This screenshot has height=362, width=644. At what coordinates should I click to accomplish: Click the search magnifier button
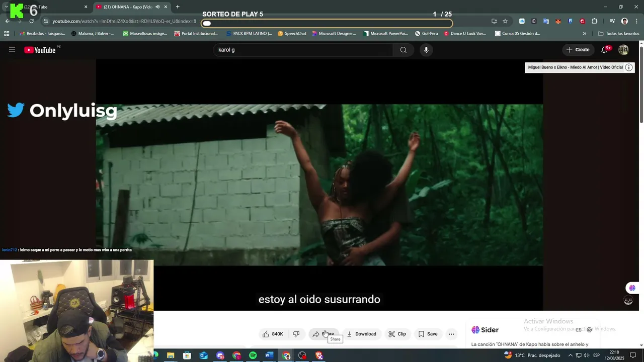[x=403, y=50]
